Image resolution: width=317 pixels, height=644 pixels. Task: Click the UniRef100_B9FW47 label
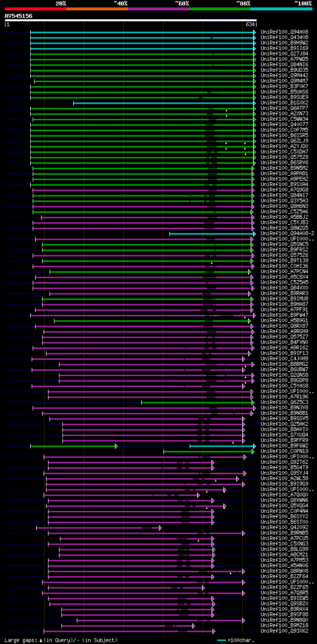[284, 315]
